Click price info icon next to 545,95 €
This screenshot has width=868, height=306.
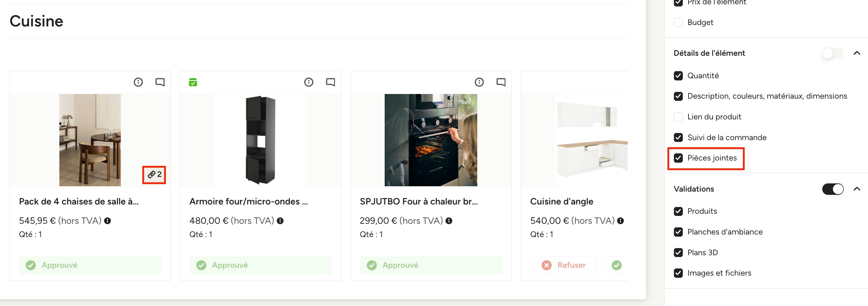(x=108, y=221)
